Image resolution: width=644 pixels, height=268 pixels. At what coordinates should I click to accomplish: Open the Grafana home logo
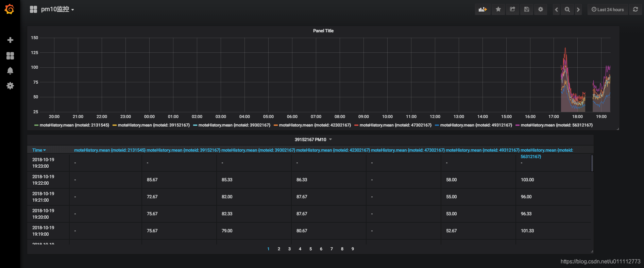point(10,9)
